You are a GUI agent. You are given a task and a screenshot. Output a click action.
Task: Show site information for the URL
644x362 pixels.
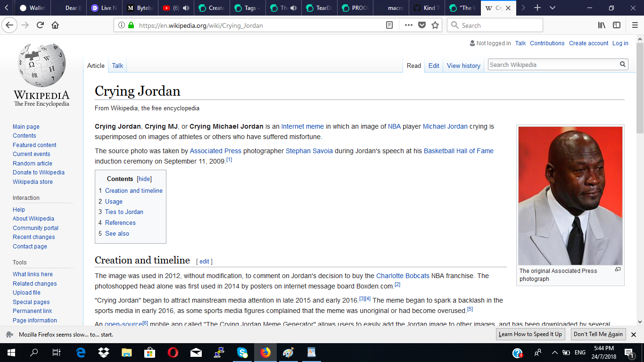pos(121,25)
